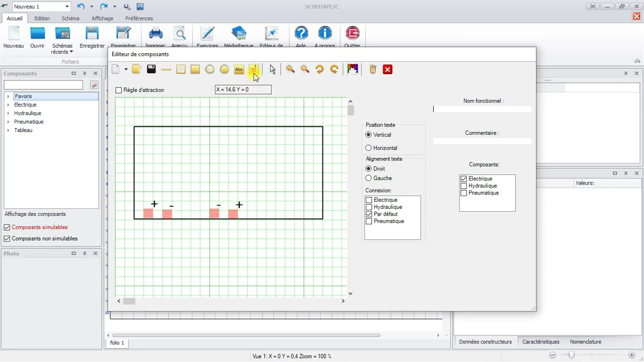The height and width of the screenshot is (362, 644).
Task: Zoom in in the component editor
Action: (305, 69)
